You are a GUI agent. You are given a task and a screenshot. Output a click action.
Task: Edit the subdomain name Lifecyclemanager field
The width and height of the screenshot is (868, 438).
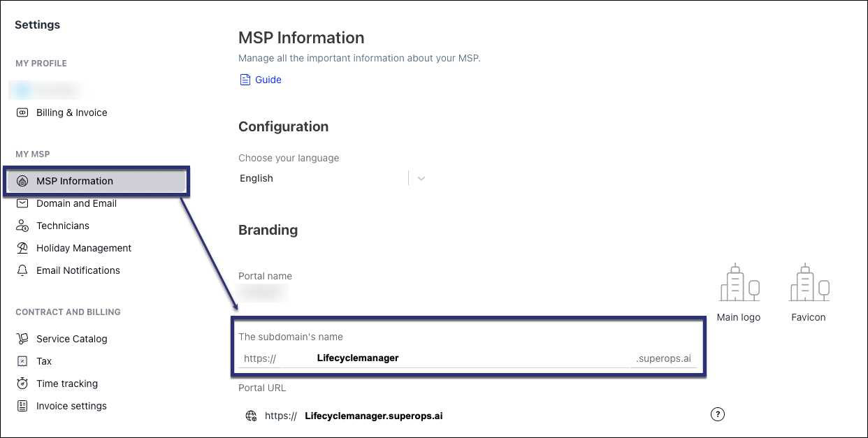click(x=457, y=358)
